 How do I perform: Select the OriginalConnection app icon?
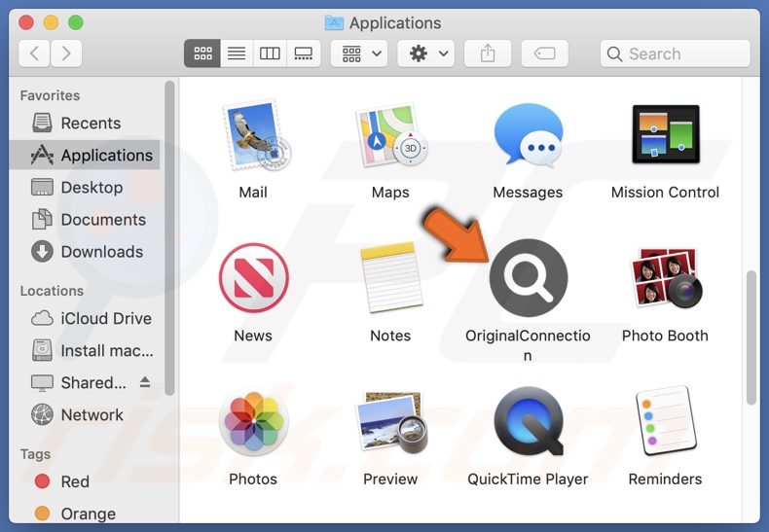[529, 278]
